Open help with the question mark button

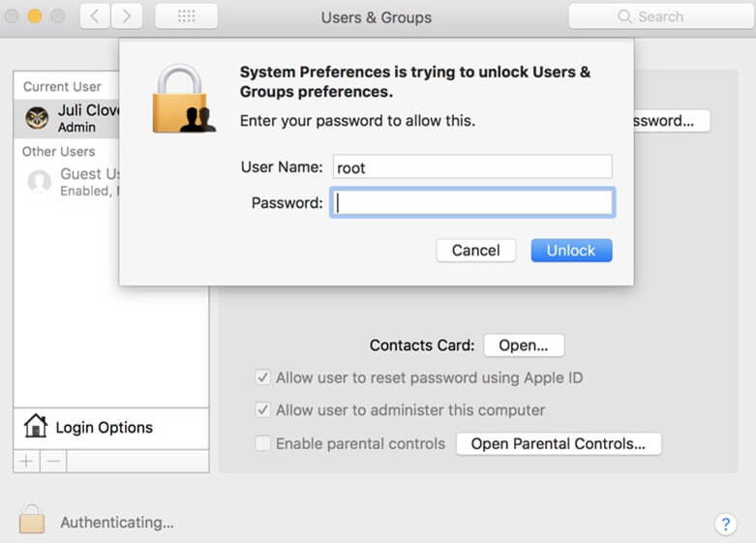click(x=725, y=524)
